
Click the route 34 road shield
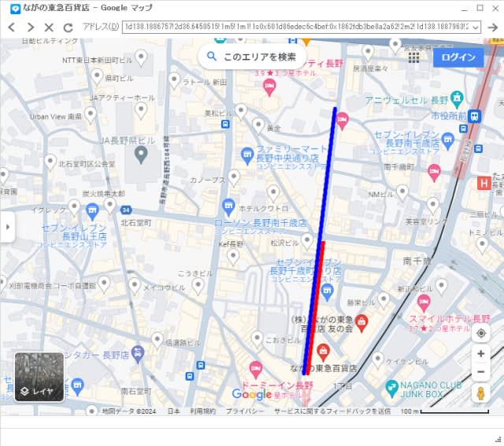126,210
